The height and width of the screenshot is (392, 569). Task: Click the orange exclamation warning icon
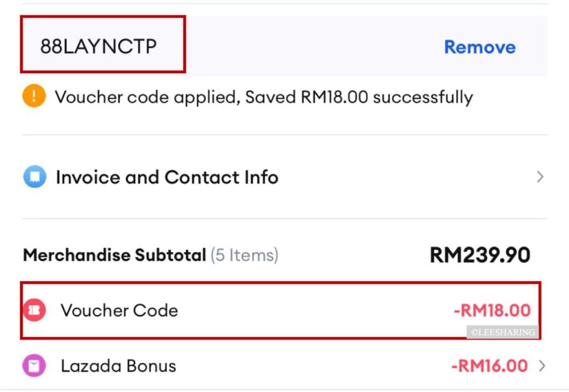click(x=34, y=96)
